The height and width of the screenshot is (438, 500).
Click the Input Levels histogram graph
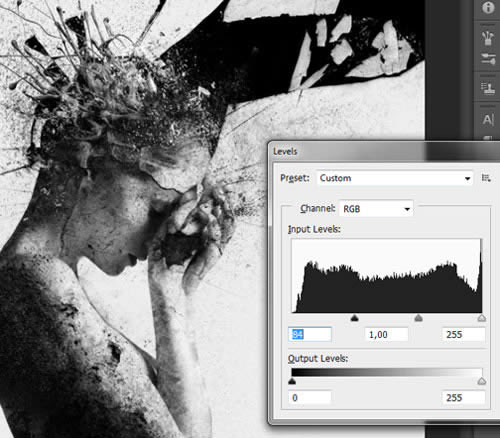pos(387,276)
